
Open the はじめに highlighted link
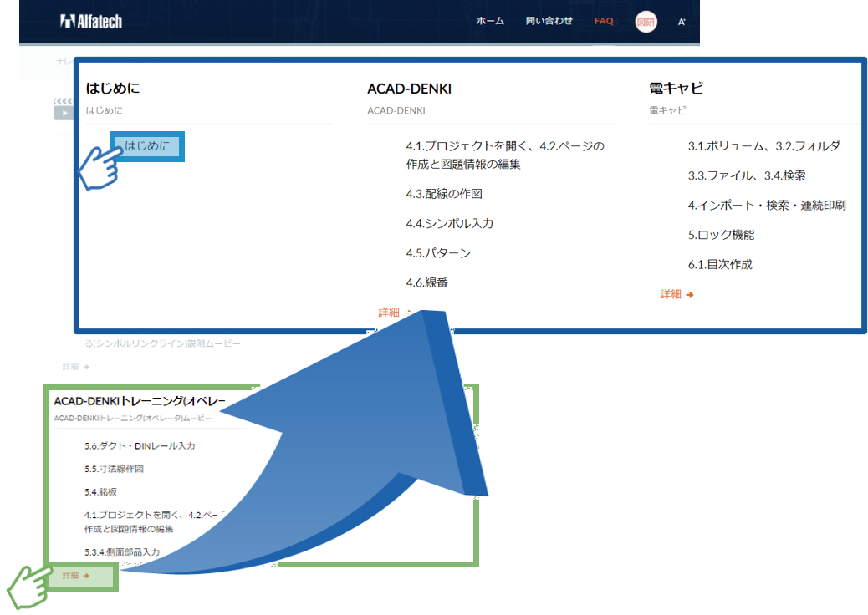[147, 146]
